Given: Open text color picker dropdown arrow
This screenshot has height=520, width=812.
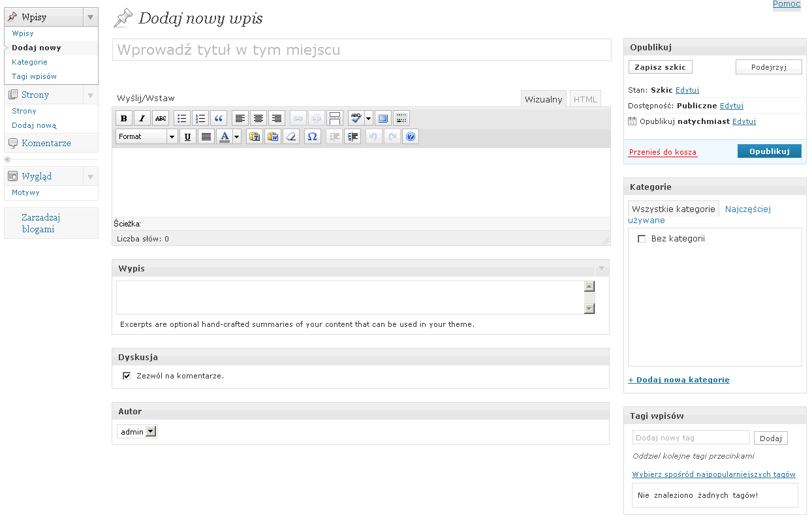Looking at the screenshot, I should click(237, 136).
